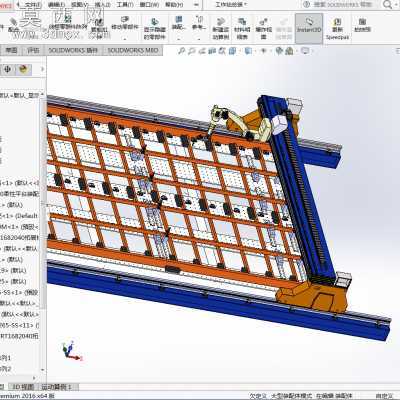The height and width of the screenshot is (400, 400).
Task: Click the zoom to fit icon
Action: [181, 51]
